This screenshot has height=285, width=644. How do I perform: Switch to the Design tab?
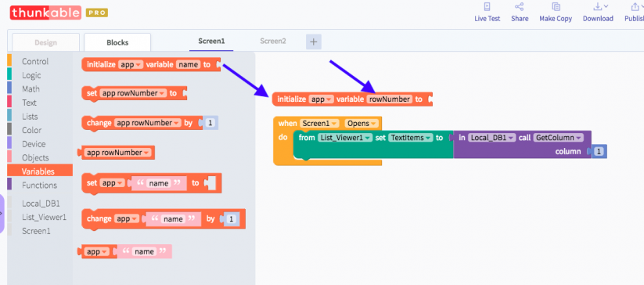45,42
